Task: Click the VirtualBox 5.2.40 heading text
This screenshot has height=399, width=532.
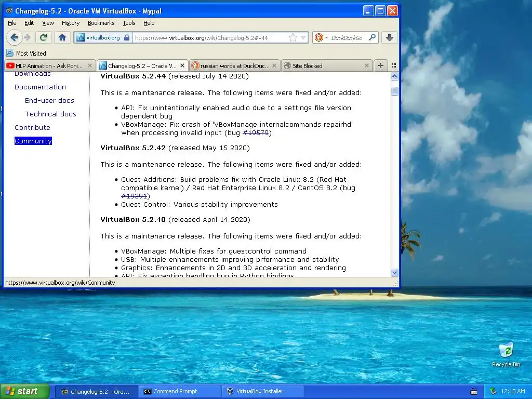Action: coord(133,220)
